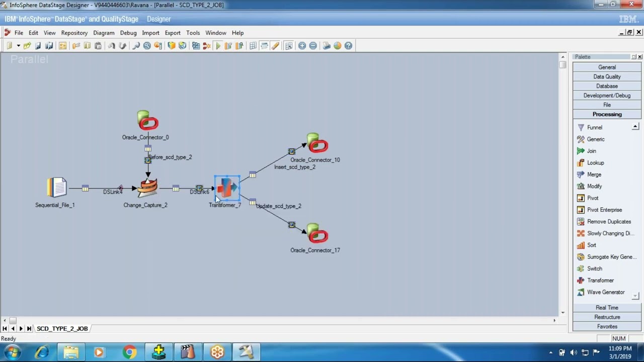This screenshot has width=644, height=362.
Task: Click the Zoom Out minus icon
Action: click(x=313, y=46)
